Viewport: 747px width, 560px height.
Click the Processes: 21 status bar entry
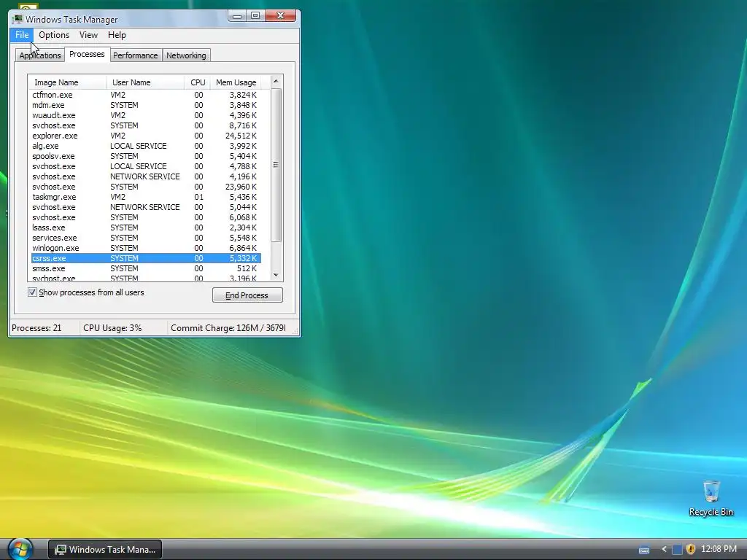(x=36, y=328)
